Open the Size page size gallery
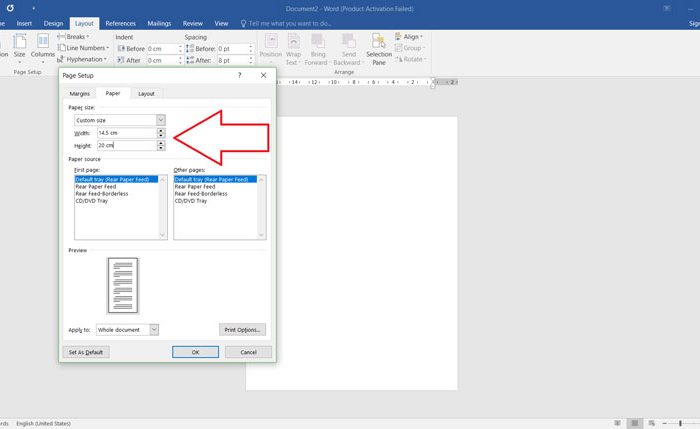 pyautogui.click(x=19, y=47)
